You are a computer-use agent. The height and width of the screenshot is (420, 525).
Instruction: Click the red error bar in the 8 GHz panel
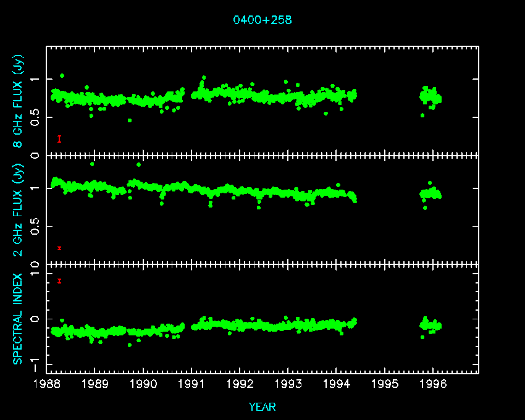59,139
